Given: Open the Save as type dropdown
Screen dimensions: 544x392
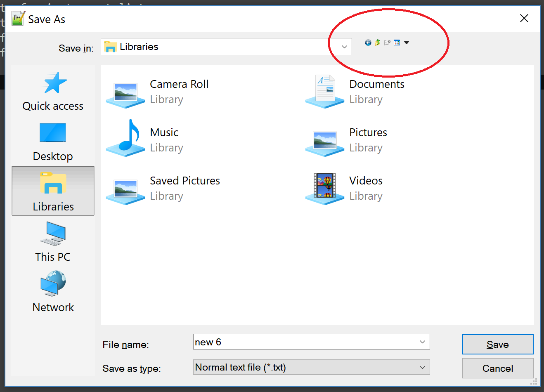Looking at the screenshot, I should (422, 367).
